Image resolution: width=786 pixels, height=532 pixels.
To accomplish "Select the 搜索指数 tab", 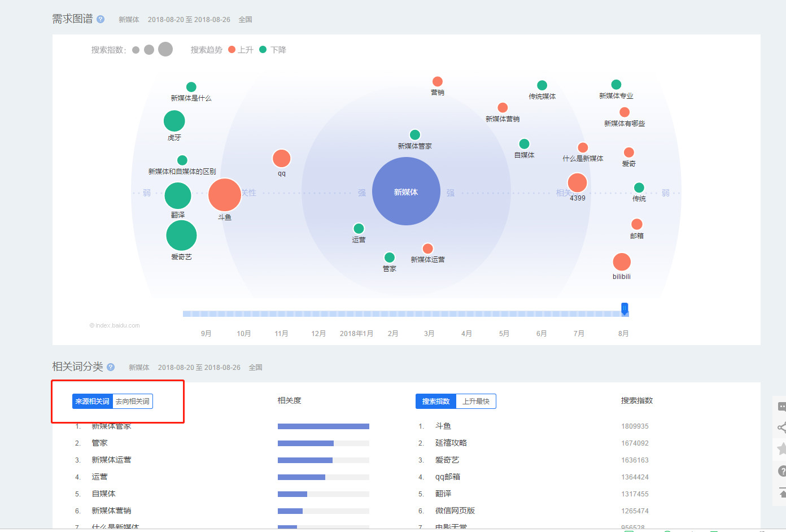I will tap(436, 402).
